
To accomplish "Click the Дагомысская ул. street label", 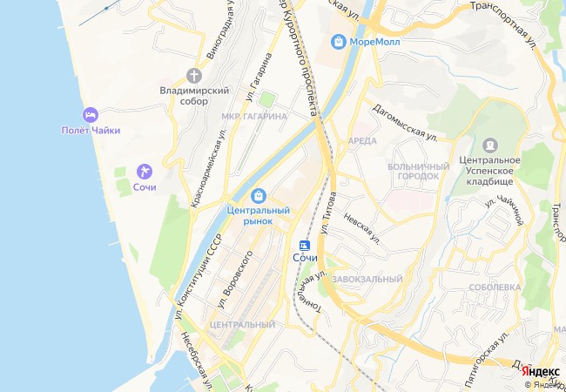I will coord(406,123).
